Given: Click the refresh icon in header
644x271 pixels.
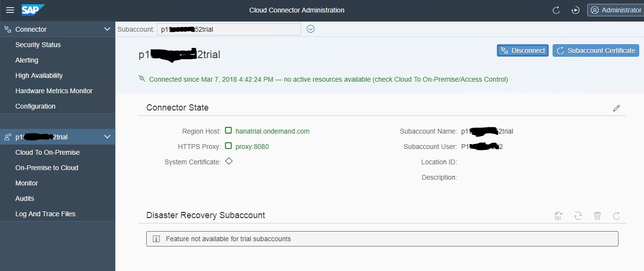Looking at the screenshot, I should [x=556, y=10].
